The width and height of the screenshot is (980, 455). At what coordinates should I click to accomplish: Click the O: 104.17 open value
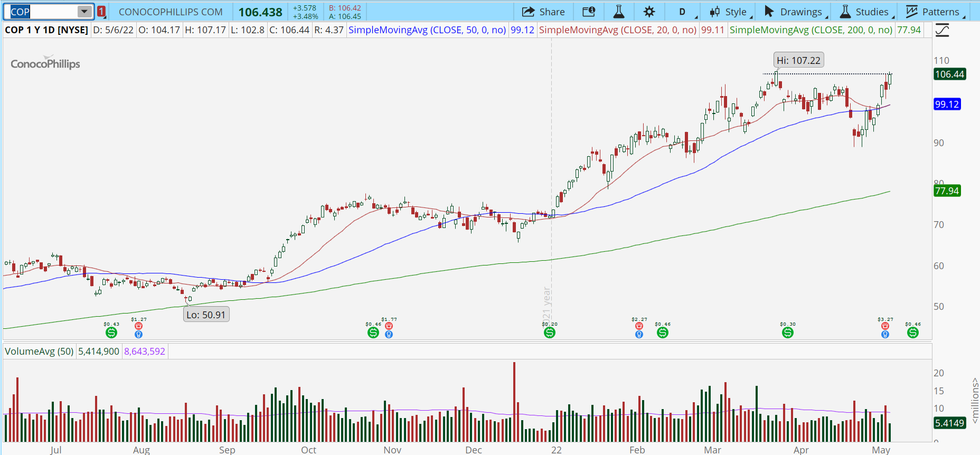pyautogui.click(x=159, y=30)
